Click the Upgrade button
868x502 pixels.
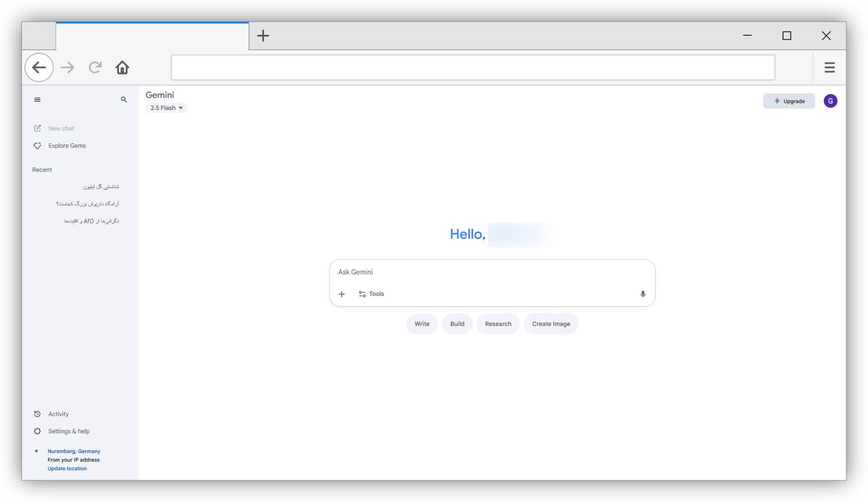click(789, 101)
